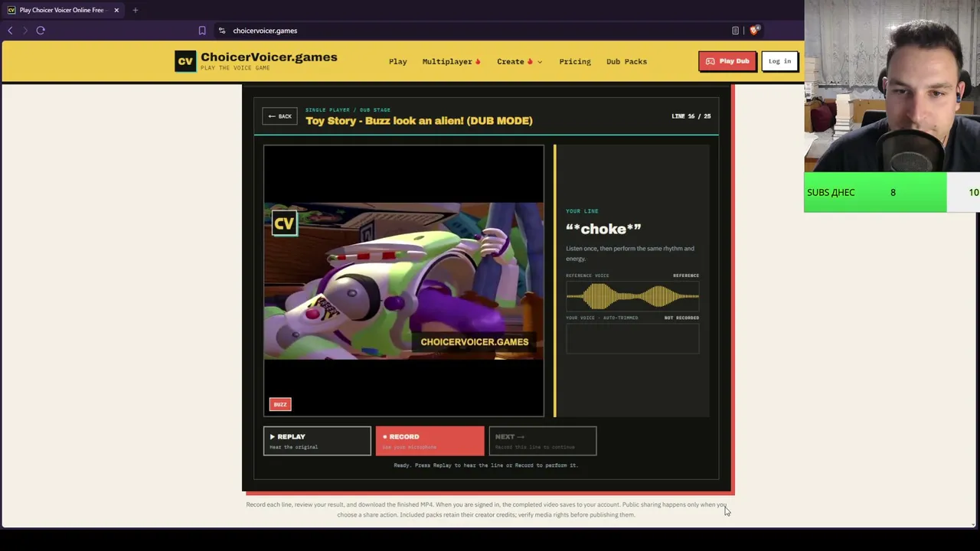Click the empty Your Voice recording box
This screenshot has height=551, width=980.
click(632, 338)
